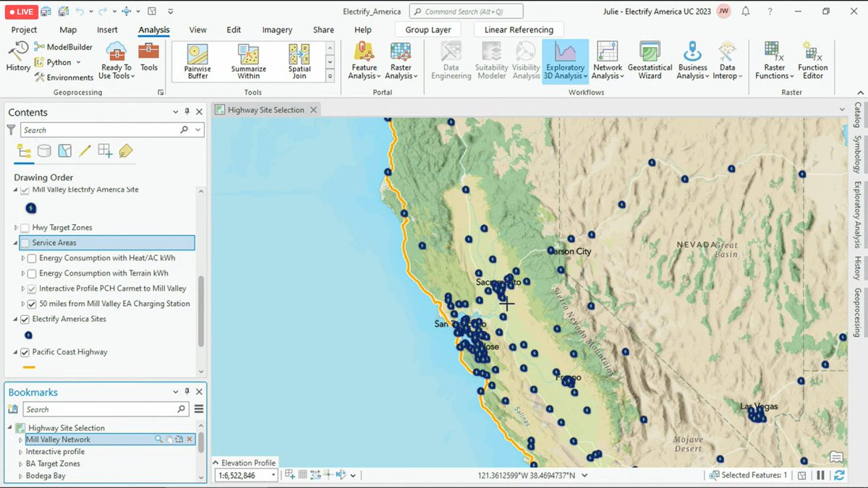Screen dimensions: 868x488
Task: Open geoprocessing History
Action: [18, 57]
